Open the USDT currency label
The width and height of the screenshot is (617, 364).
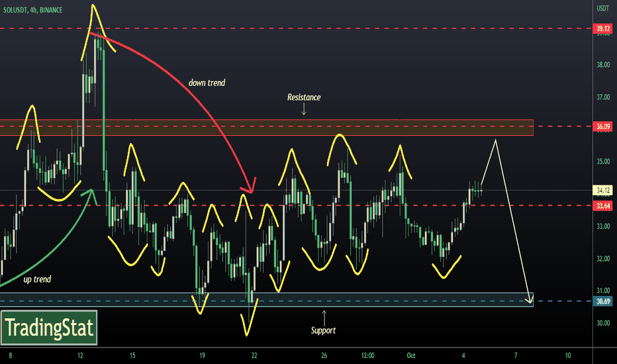point(603,8)
